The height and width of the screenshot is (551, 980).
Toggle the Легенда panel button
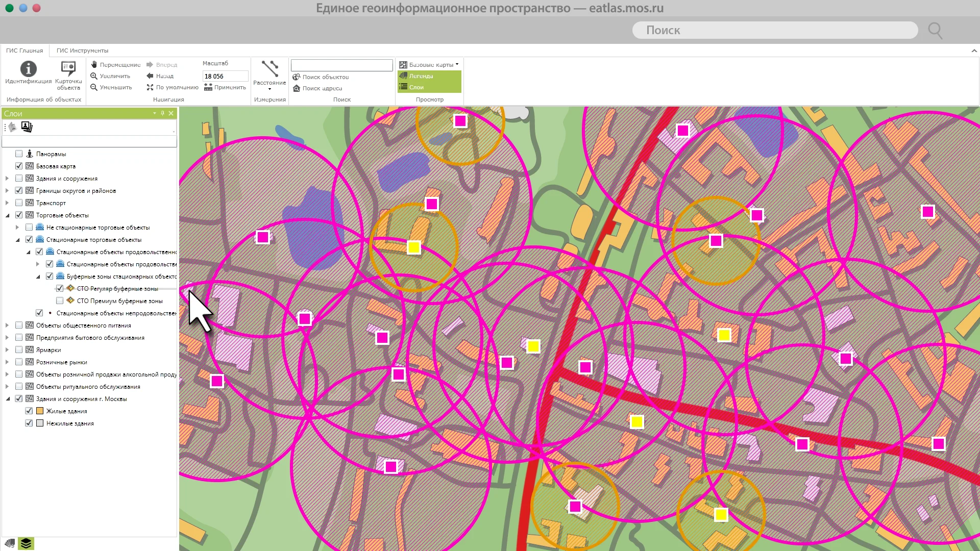coord(429,76)
